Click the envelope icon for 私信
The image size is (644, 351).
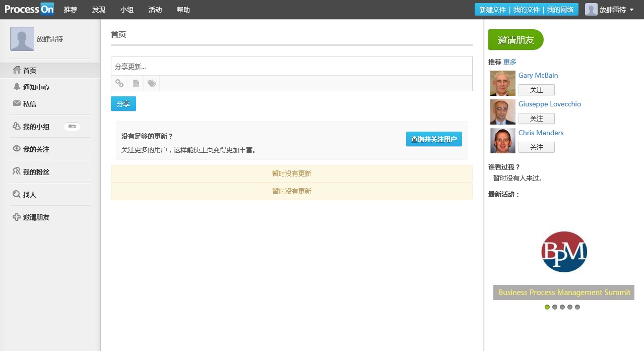pyautogui.click(x=17, y=103)
